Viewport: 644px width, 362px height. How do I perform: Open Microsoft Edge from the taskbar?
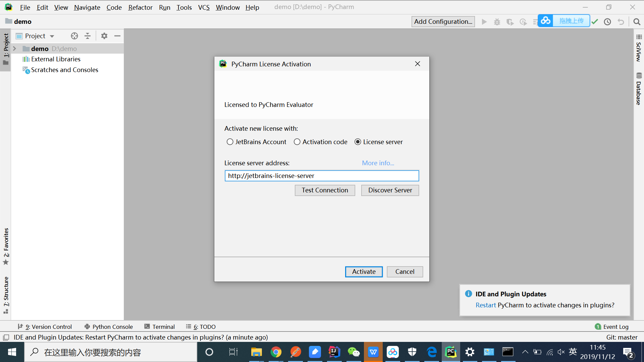[431, 352]
